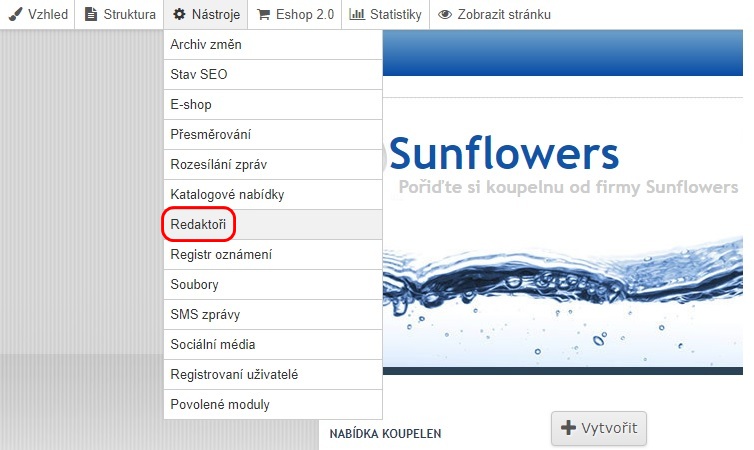
Task: Click the NABÍDKA KOUPELEN heading
Action: (385, 434)
